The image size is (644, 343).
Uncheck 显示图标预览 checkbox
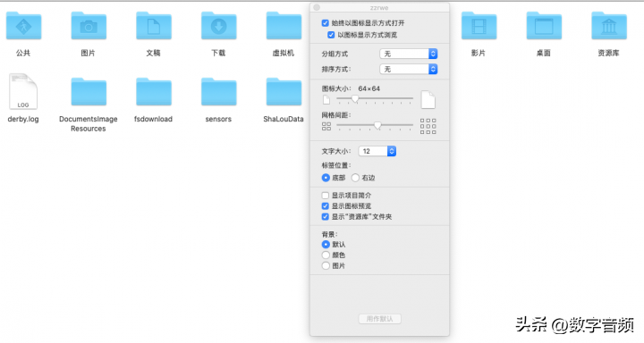click(326, 206)
